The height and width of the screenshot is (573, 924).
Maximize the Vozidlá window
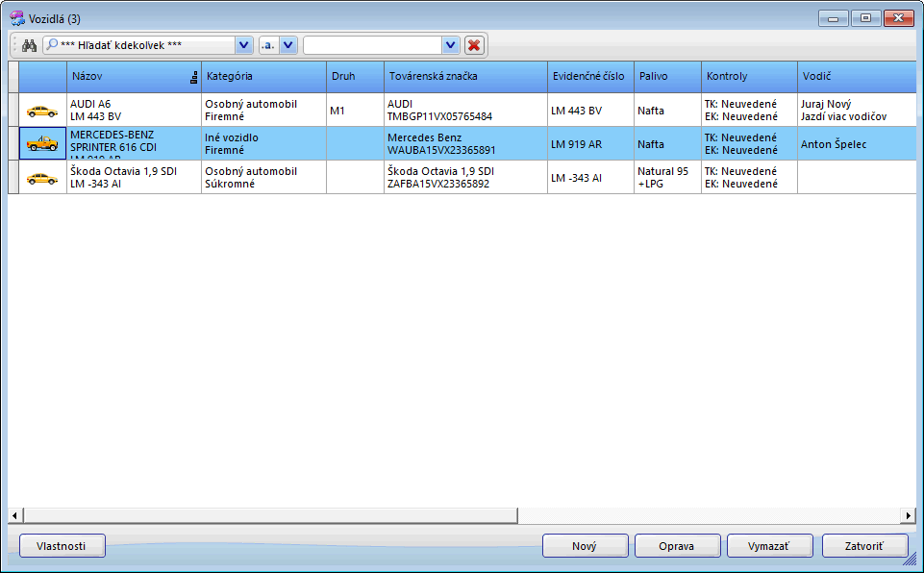865,18
